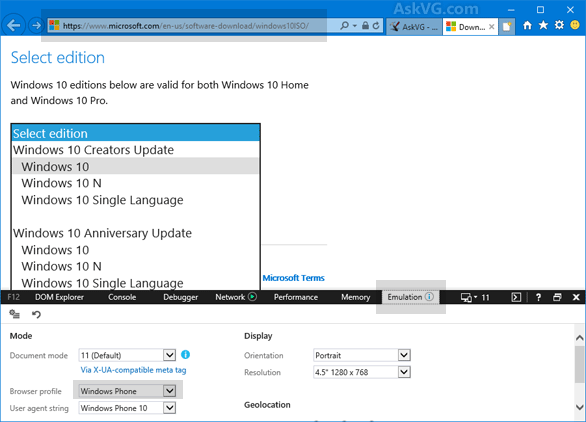The height and width of the screenshot is (422, 586).
Task: Choose Windows 10 under Anniversary Update
Action: point(135,250)
